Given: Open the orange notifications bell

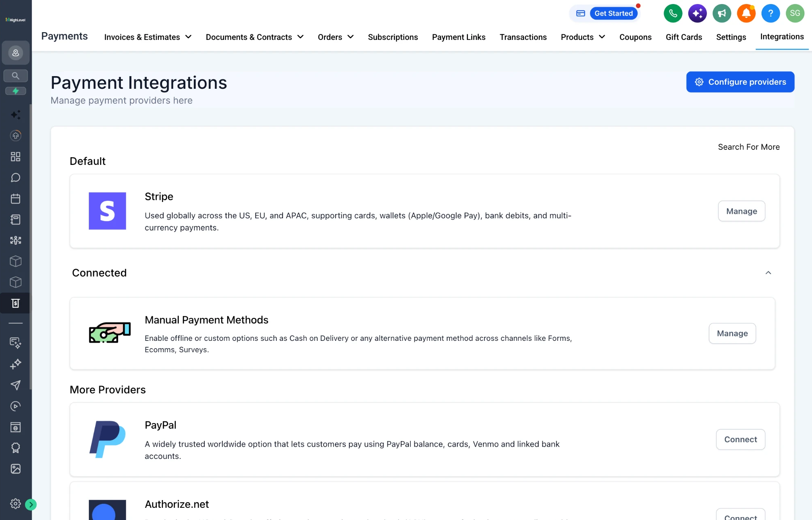Looking at the screenshot, I should tap(746, 13).
